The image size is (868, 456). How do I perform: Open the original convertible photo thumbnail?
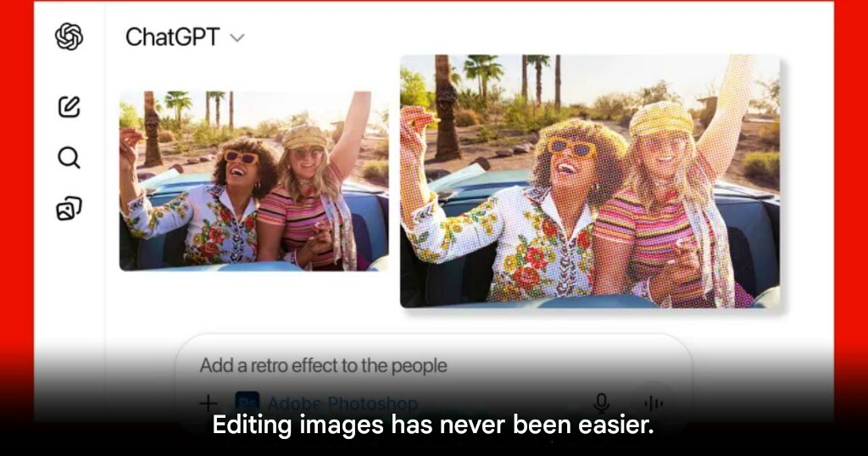point(254,181)
